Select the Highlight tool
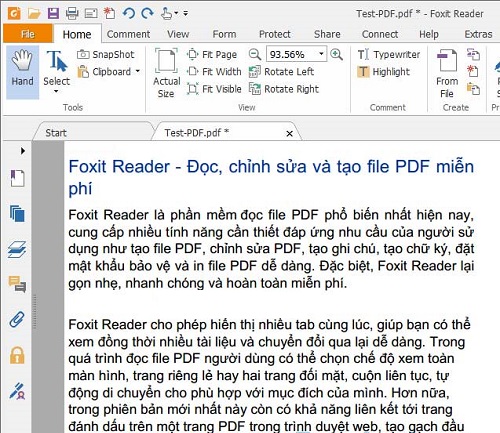Image resolution: width=500 pixels, height=433 pixels. 383,72
